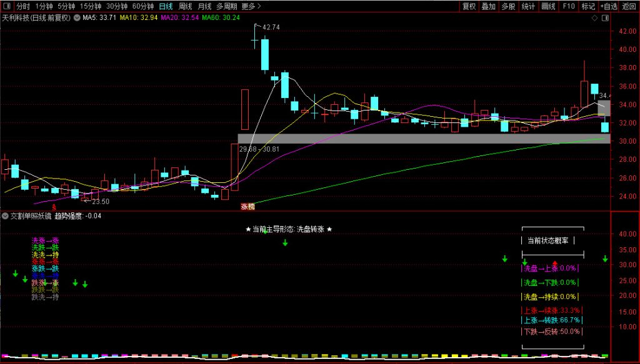Toggle 多股 multi-stock view

point(508,6)
